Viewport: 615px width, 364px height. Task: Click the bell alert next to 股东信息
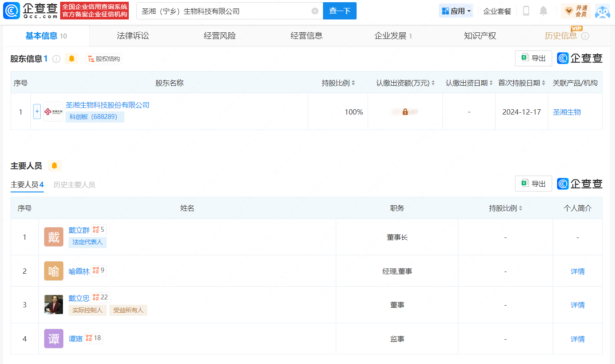click(72, 59)
